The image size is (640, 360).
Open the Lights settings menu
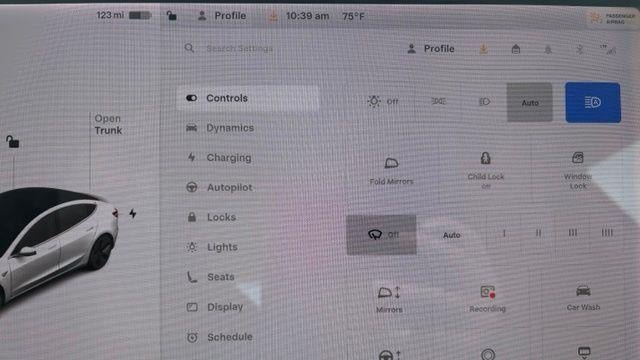pyautogui.click(x=212, y=247)
